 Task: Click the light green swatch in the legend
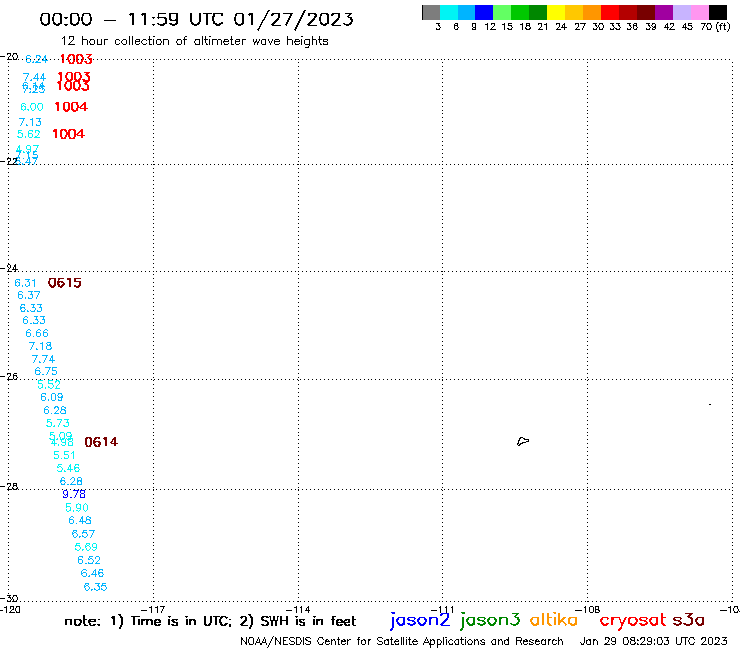(x=502, y=12)
